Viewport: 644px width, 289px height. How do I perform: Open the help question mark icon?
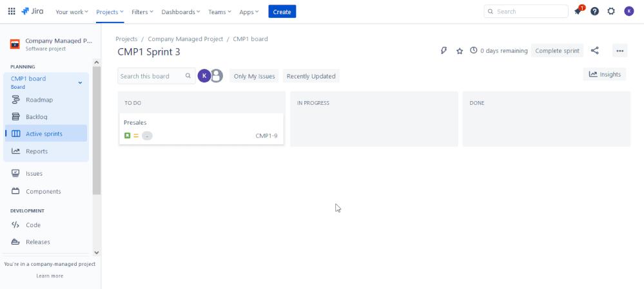[x=594, y=12]
